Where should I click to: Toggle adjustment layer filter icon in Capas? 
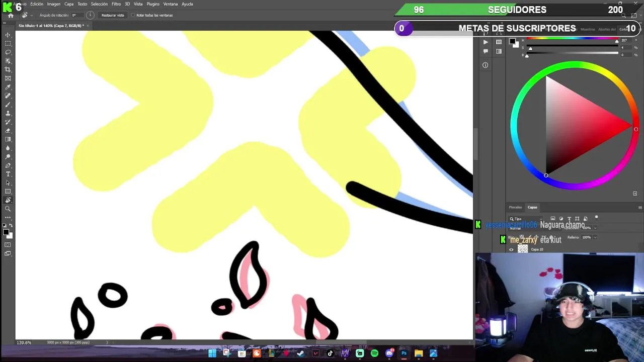click(x=561, y=219)
